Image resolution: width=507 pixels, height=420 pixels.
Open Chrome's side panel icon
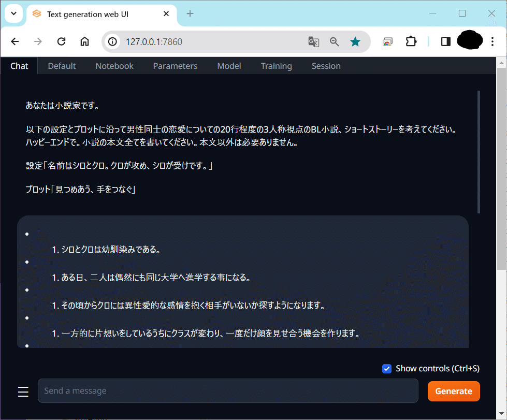click(445, 41)
